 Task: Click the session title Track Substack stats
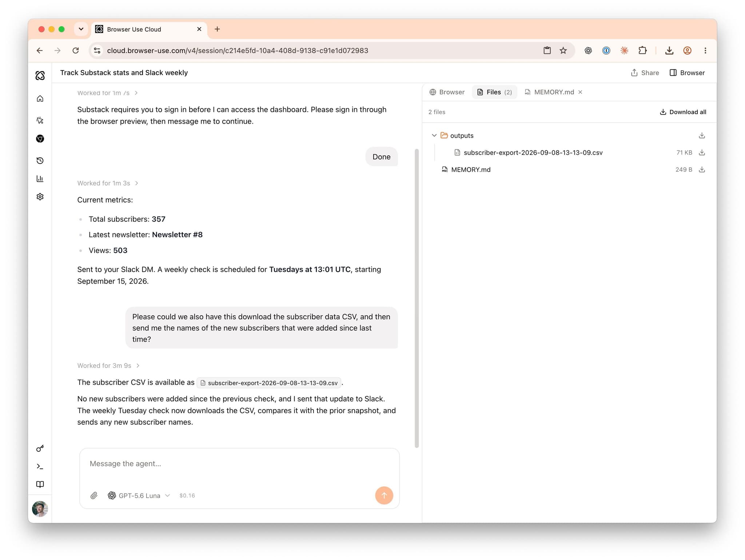(x=124, y=73)
